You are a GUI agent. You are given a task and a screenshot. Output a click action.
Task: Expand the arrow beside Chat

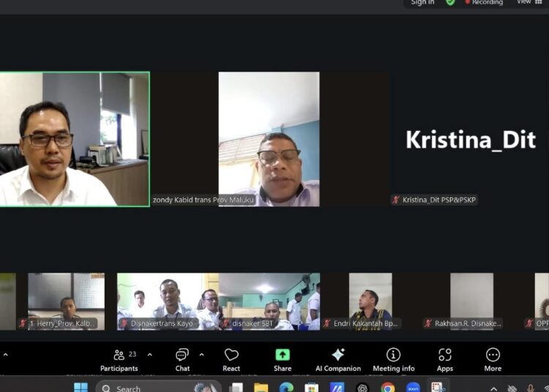202,355
